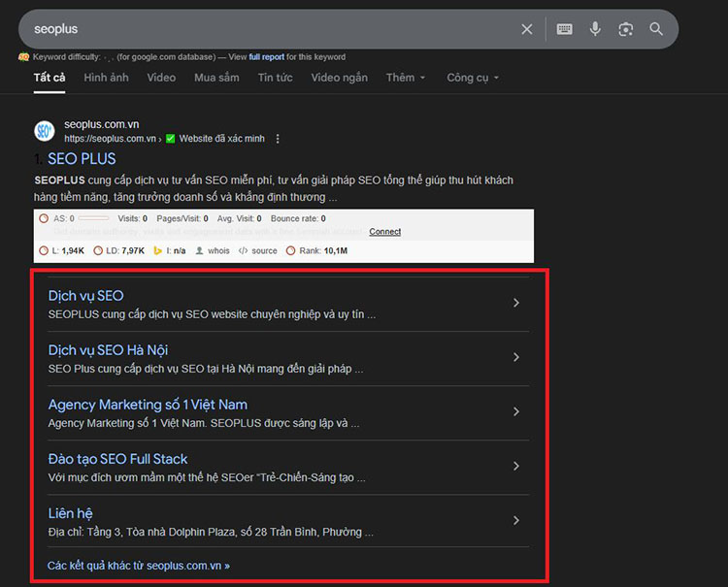Click the source text link
This screenshot has height=587, width=728.
(x=264, y=251)
